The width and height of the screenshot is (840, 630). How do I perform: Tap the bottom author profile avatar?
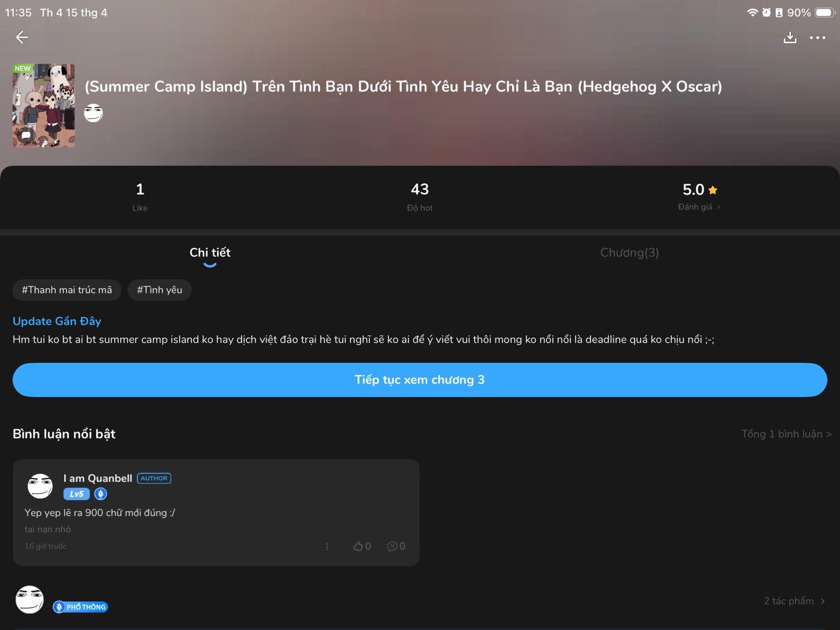[x=30, y=600]
